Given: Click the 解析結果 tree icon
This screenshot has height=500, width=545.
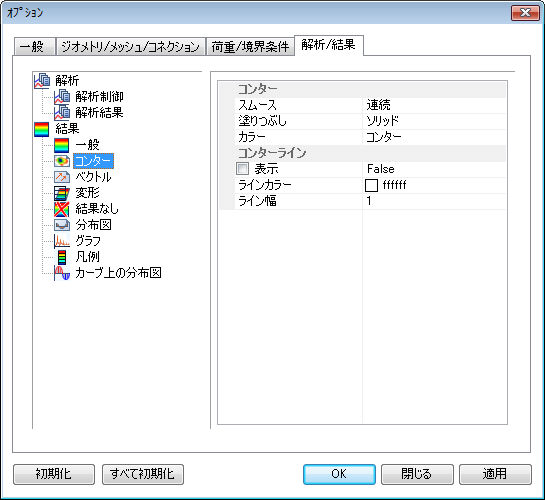Looking at the screenshot, I should point(62,112).
